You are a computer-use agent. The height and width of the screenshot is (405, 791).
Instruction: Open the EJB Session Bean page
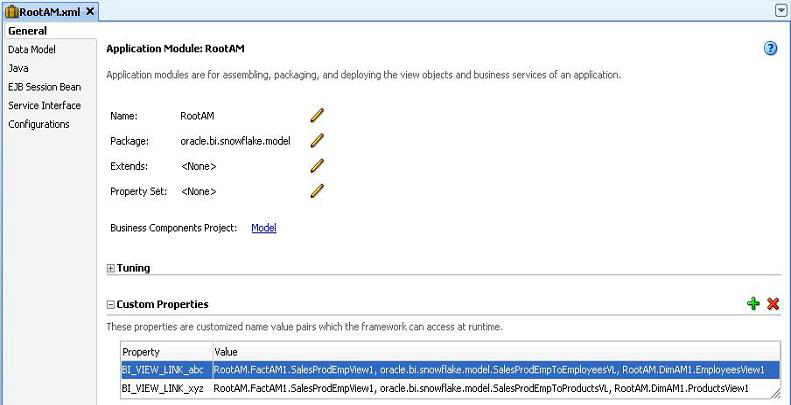[44, 87]
